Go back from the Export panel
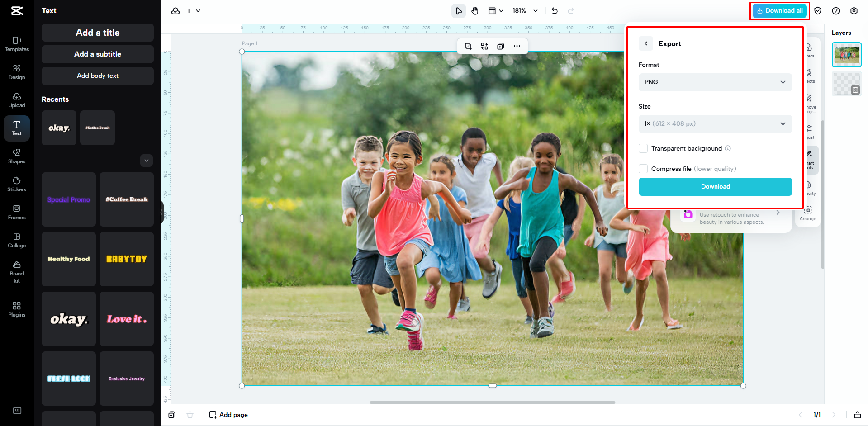Viewport: 868px width, 426px height. pos(646,43)
